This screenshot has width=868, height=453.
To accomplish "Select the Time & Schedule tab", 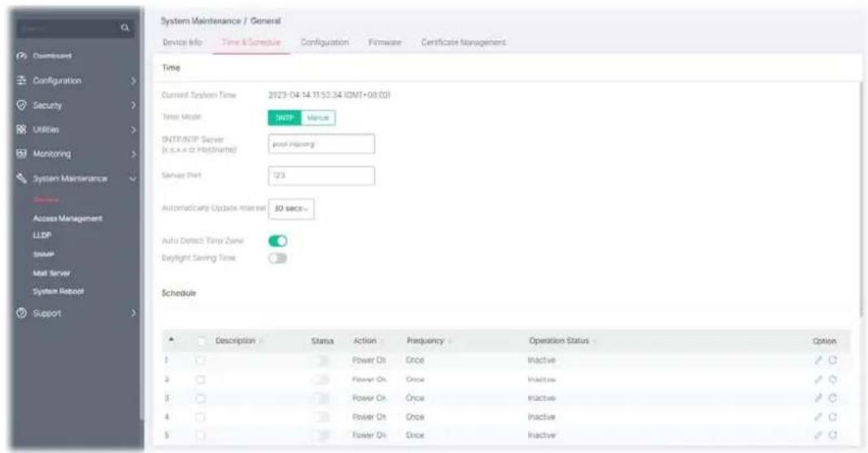I will pos(251,42).
